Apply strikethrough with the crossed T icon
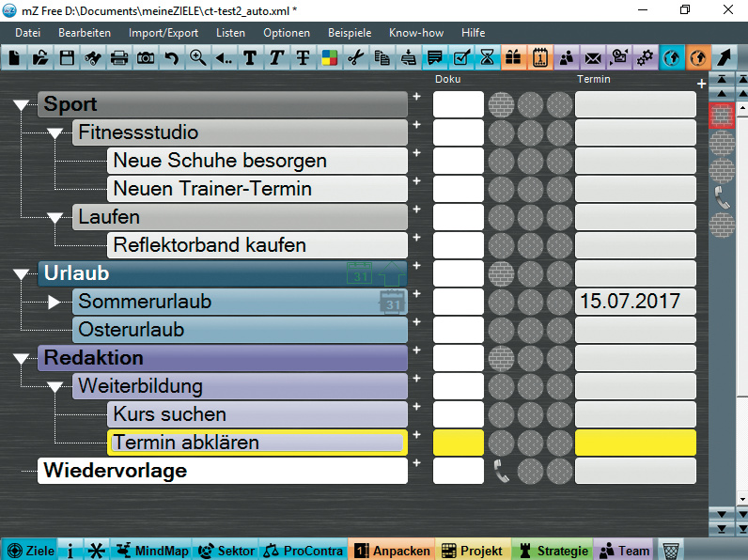Viewport: 748px width, 560px height. click(303, 57)
